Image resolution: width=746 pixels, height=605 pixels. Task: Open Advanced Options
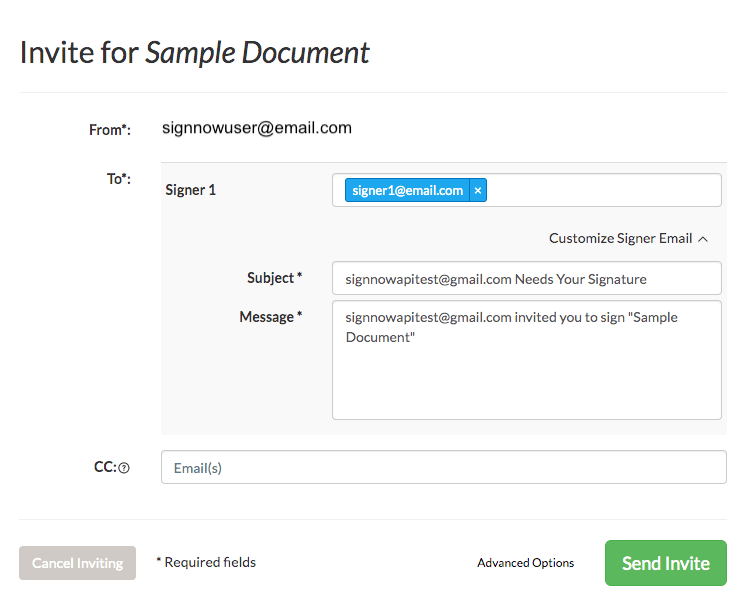(525, 563)
